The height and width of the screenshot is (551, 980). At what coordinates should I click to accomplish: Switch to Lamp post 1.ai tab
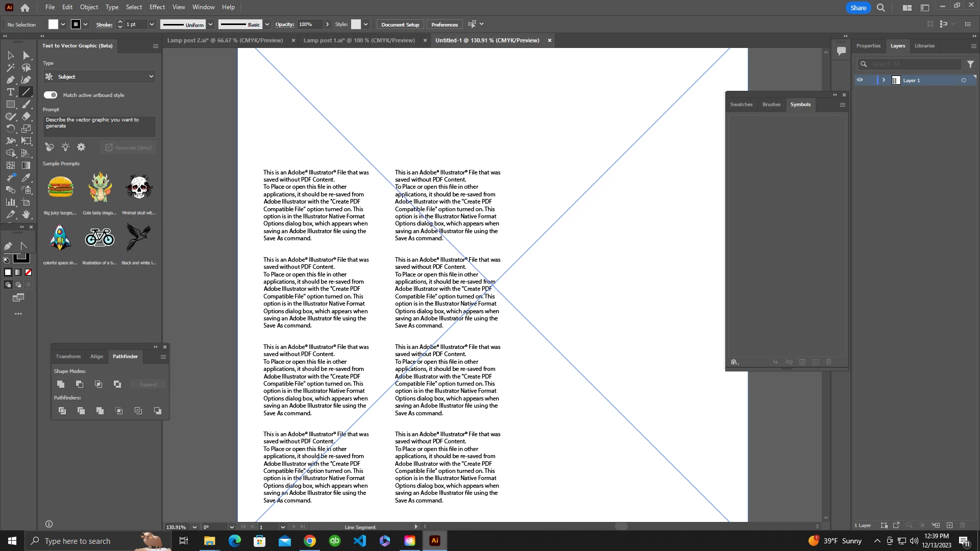[x=359, y=40]
